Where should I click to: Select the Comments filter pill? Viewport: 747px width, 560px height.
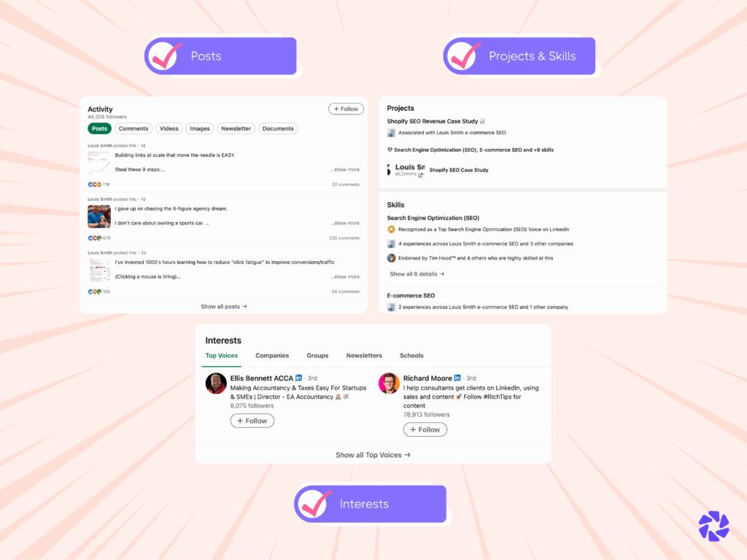pyautogui.click(x=133, y=128)
